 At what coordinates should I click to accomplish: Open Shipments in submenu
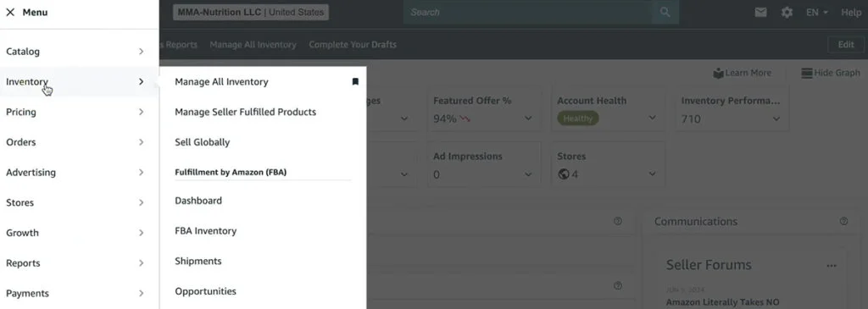(x=198, y=261)
